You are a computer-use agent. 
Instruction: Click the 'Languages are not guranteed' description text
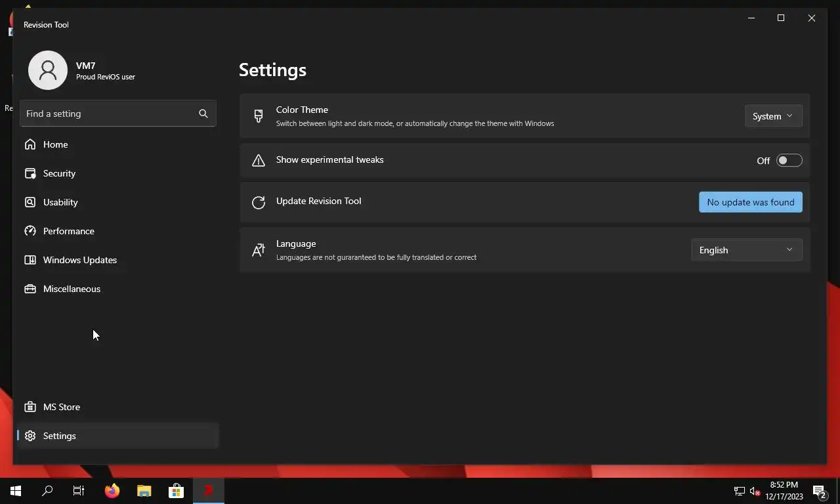377,257
